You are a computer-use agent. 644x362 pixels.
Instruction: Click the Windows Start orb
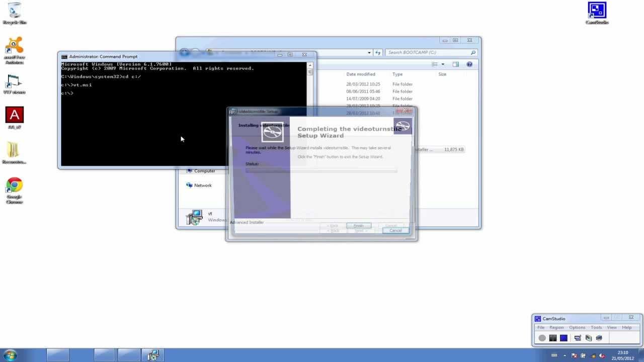coord(10,355)
